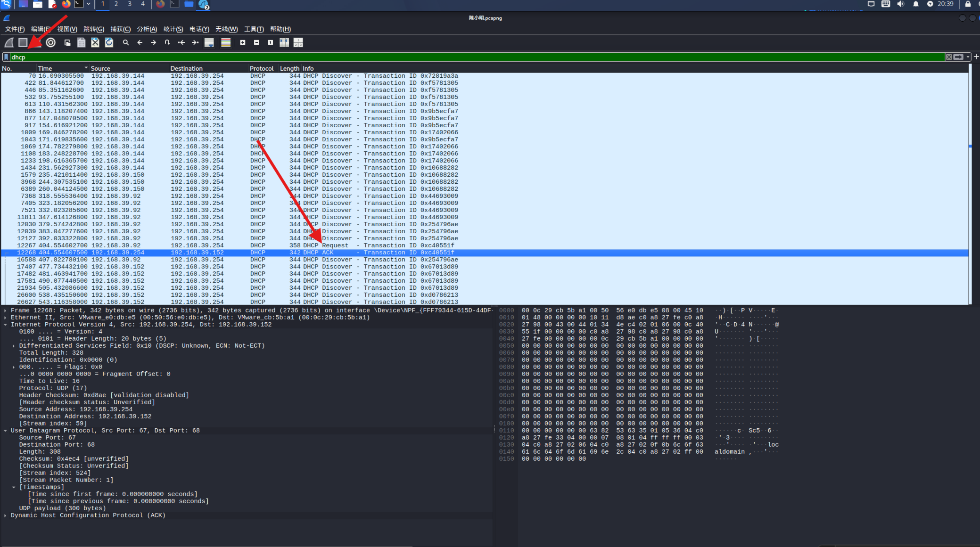Screen dimensions: 980x547
Task: Expand the Dynamic Host Configuration Protocol tree
Action: coord(5,515)
